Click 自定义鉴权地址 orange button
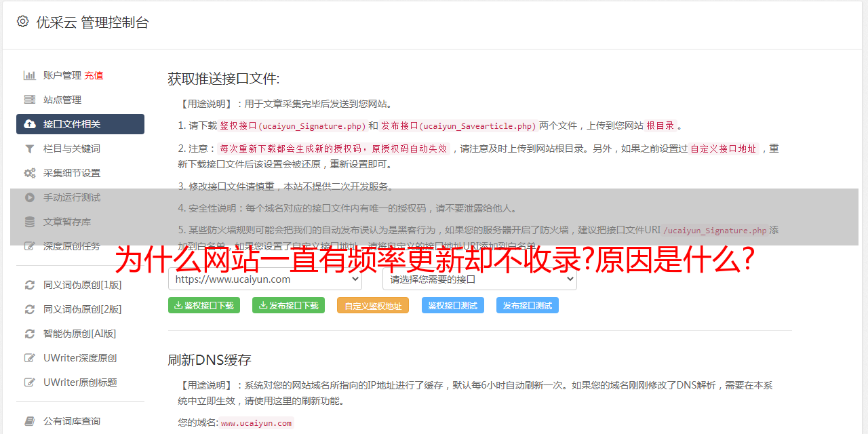The width and height of the screenshot is (868, 434). click(373, 305)
